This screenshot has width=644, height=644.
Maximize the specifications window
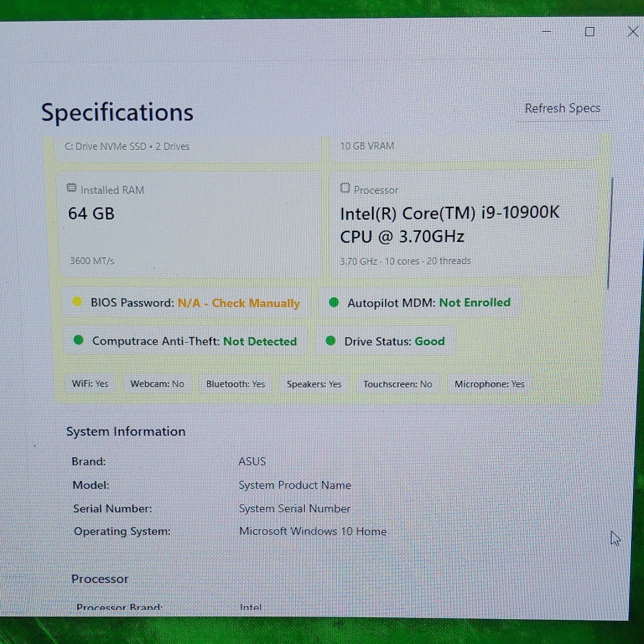point(590,32)
